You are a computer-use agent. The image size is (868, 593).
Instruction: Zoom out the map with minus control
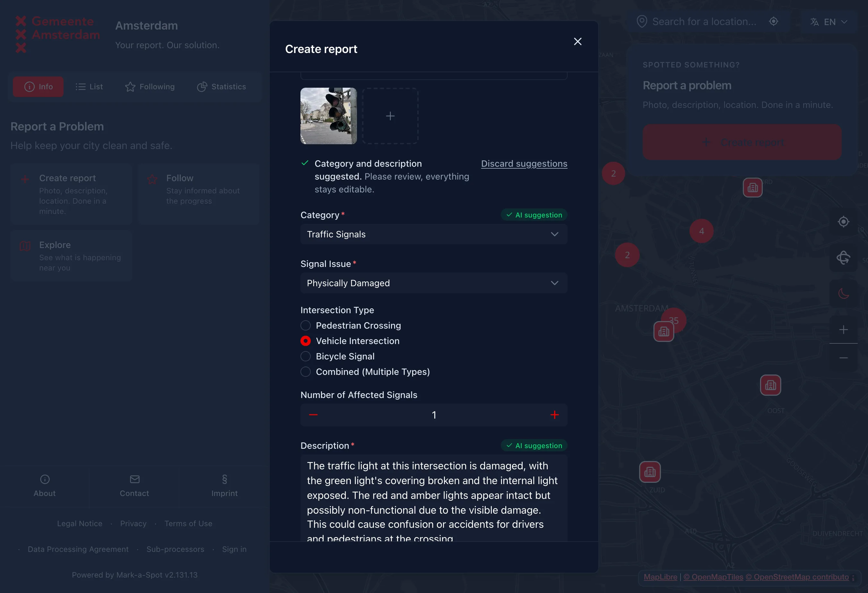pyautogui.click(x=843, y=358)
